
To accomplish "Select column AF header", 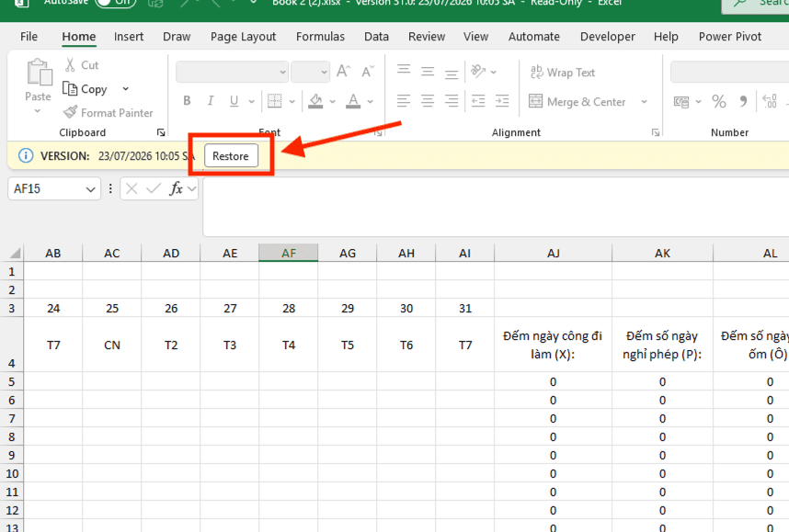I will pos(289,253).
